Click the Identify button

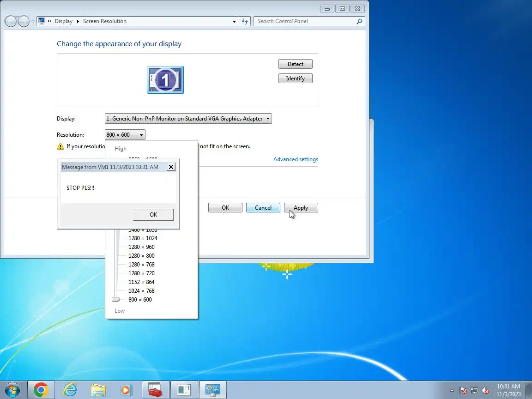(x=295, y=79)
